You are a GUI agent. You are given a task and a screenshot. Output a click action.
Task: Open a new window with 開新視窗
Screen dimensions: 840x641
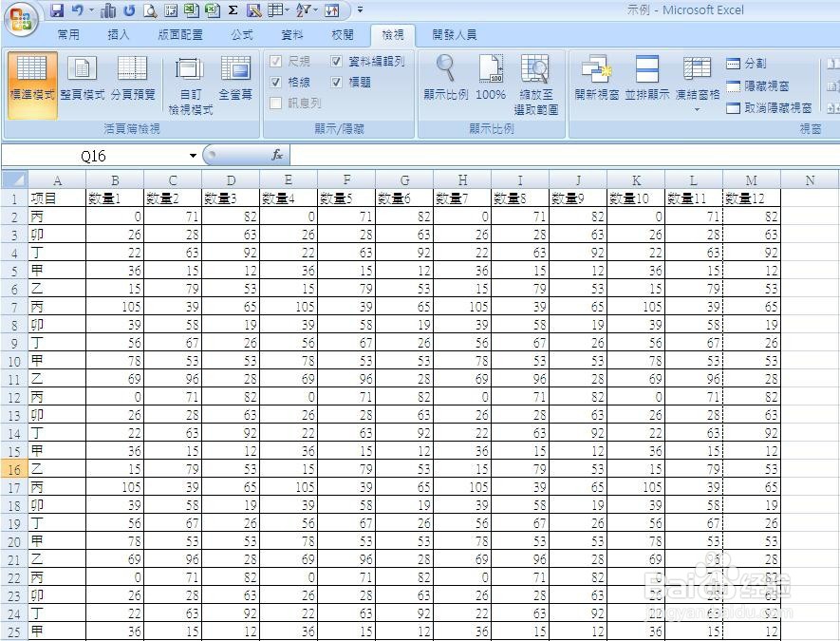(x=596, y=78)
